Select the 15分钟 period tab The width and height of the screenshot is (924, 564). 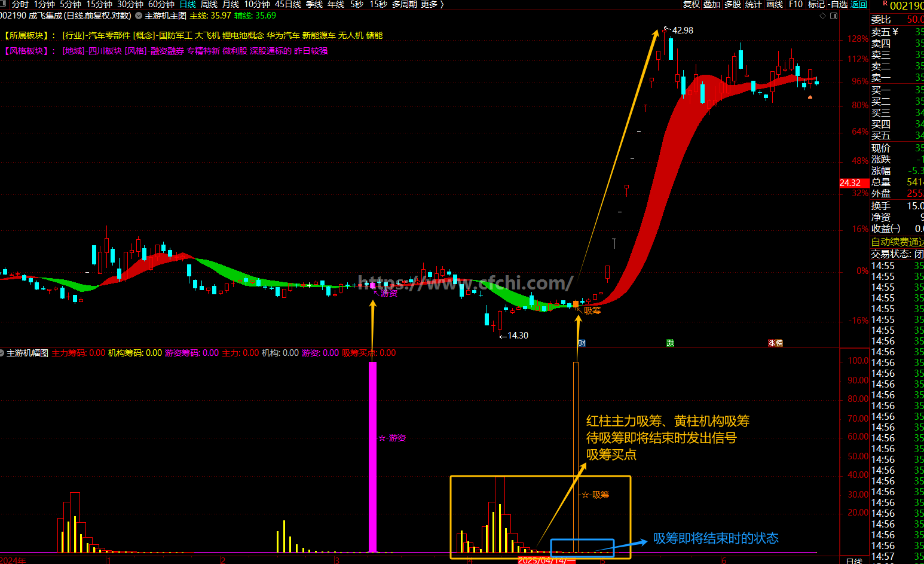pyautogui.click(x=99, y=4)
